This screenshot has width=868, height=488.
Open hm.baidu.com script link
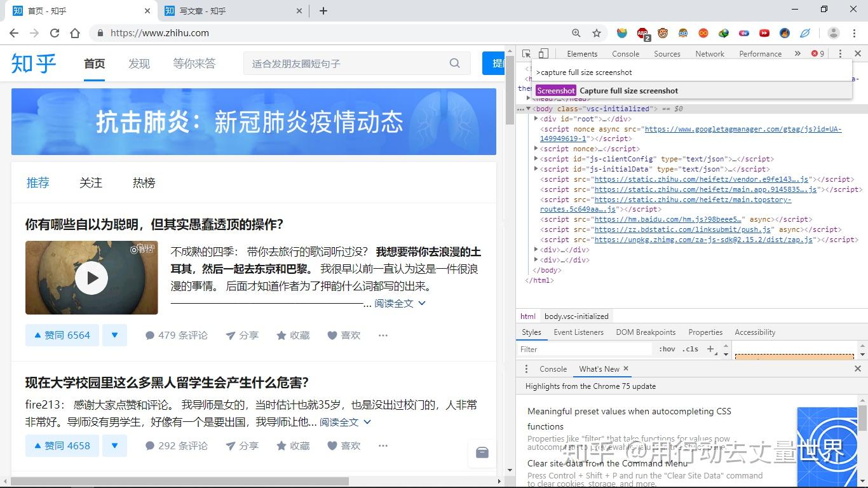click(668, 219)
